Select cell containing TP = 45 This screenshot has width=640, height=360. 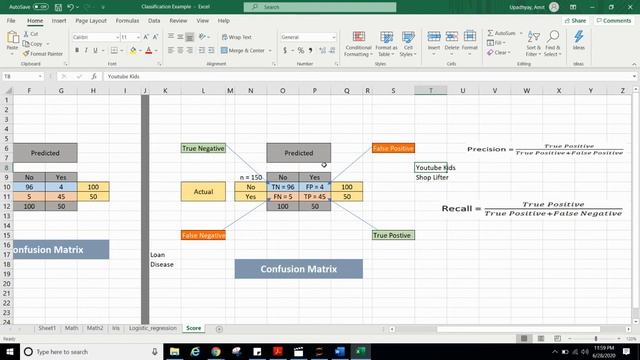click(x=315, y=196)
